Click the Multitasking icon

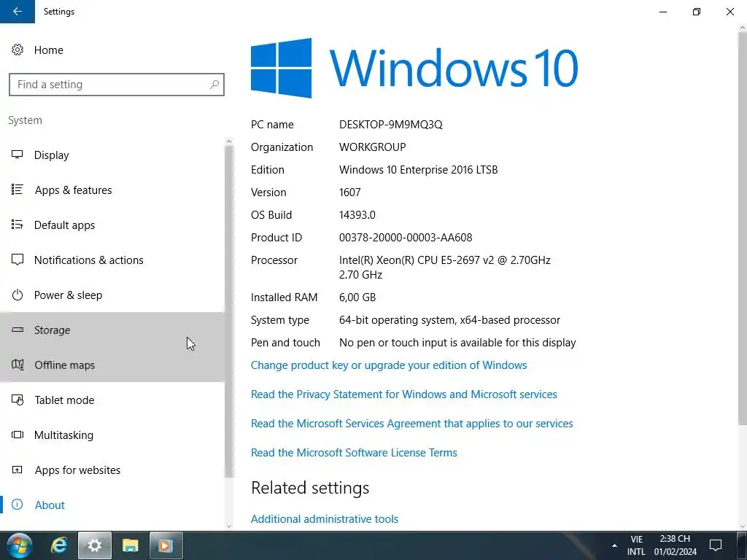tap(18, 435)
